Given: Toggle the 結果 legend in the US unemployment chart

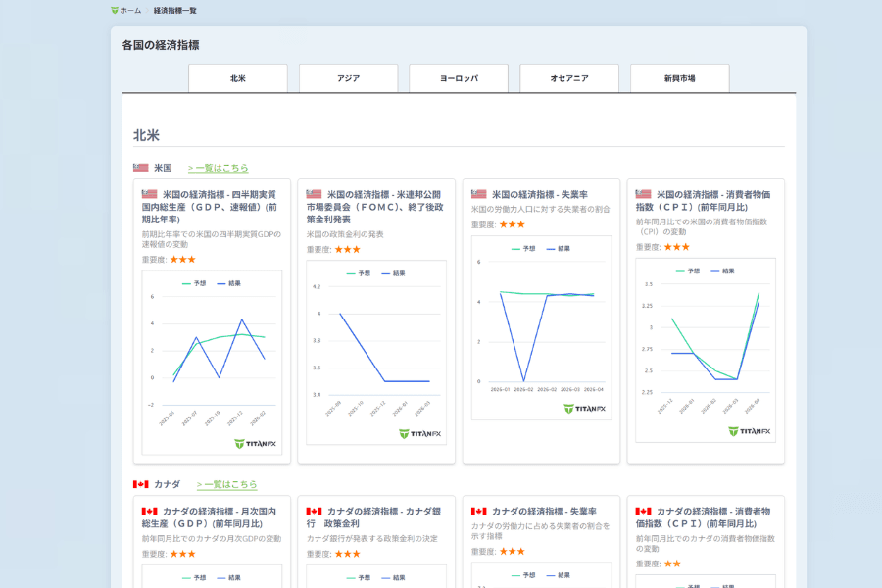Looking at the screenshot, I should [558, 249].
